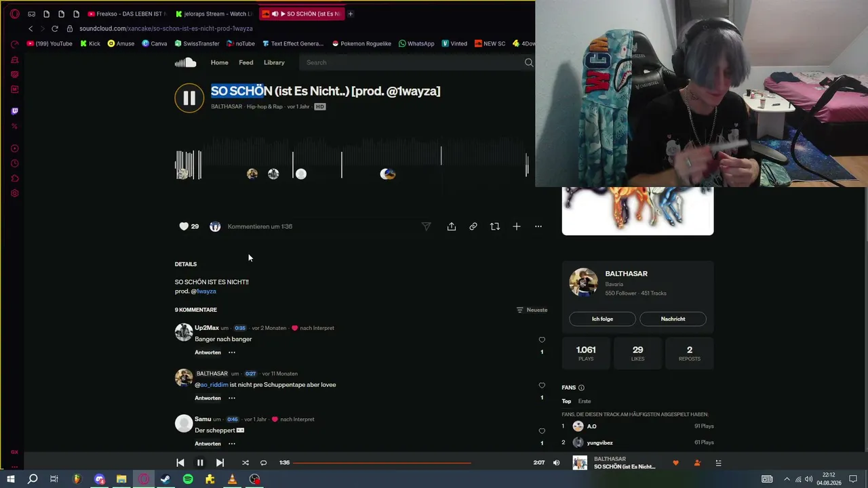Viewport: 868px width, 488px height.
Task: Reload the page in the browser
Action: [55, 28]
